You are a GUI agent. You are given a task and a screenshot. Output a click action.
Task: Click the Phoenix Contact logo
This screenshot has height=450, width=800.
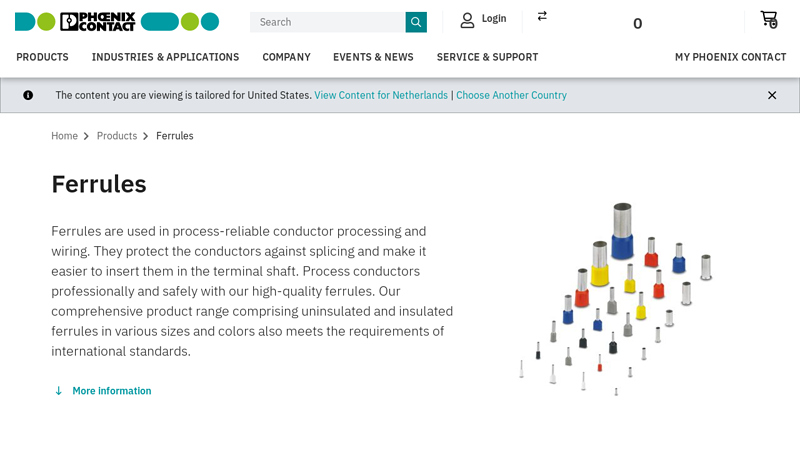(x=116, y=21)
